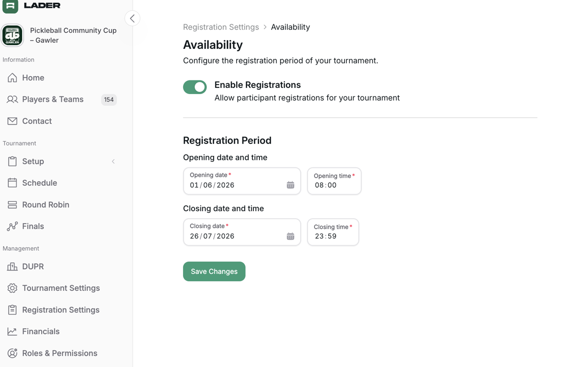Open Registration Settings in sidebar
The height and width of the screenshot is (367, 588).
point(62,310)
